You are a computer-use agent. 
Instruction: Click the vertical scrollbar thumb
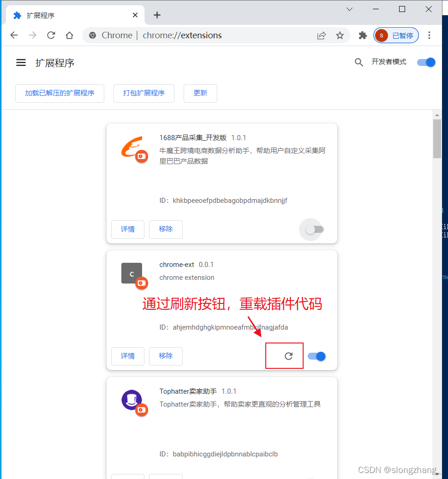437,138
